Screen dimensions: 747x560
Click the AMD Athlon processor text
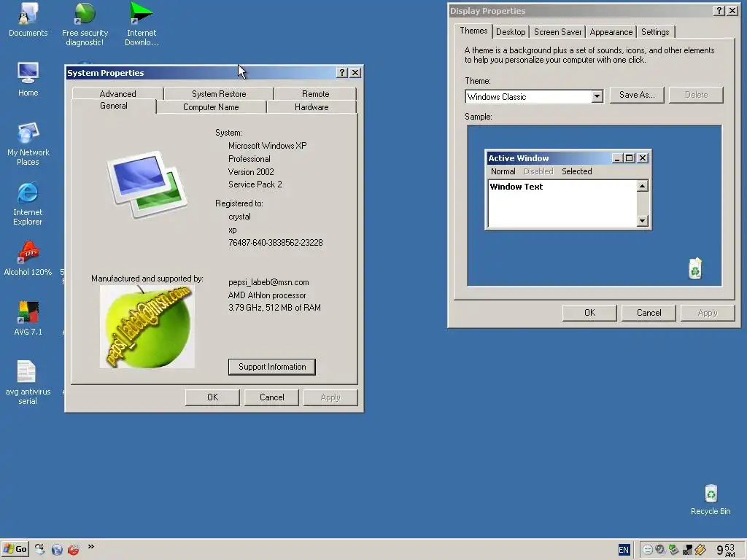click(x=267, y=295)
